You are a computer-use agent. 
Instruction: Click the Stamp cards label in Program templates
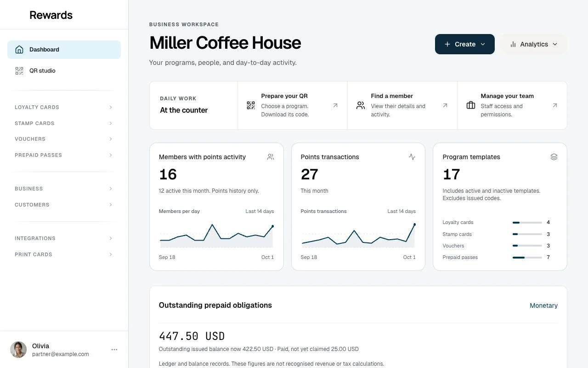click(x=457, y=234)
